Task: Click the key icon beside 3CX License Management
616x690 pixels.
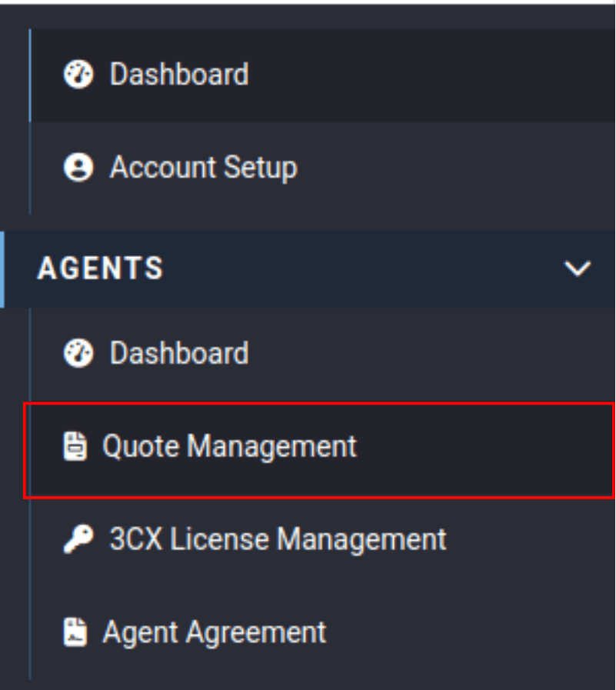Action: [x=78, y=538]
